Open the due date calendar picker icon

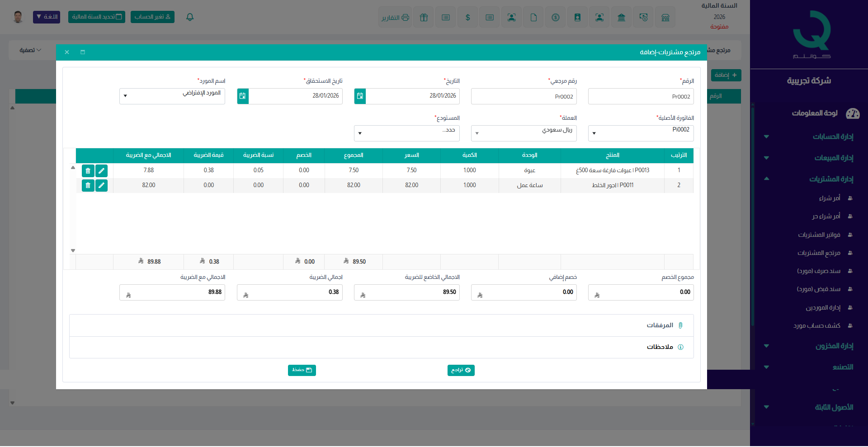tap(243, 96)
